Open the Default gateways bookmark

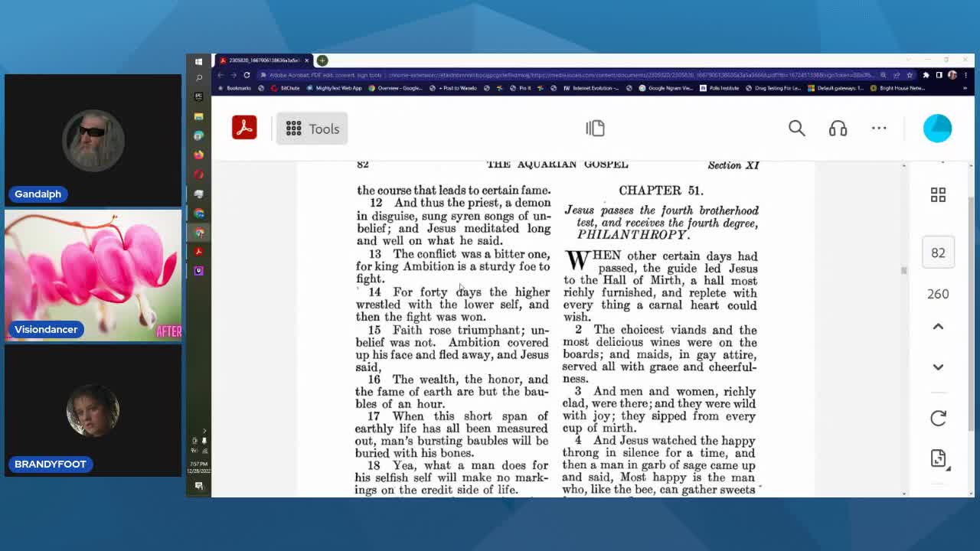pos(835,88)
